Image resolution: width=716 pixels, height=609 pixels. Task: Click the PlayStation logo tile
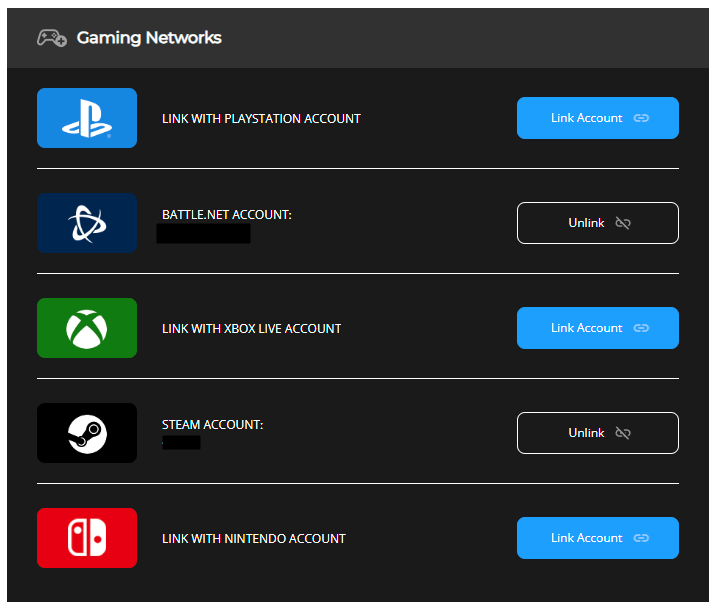[x=87, y=118]
